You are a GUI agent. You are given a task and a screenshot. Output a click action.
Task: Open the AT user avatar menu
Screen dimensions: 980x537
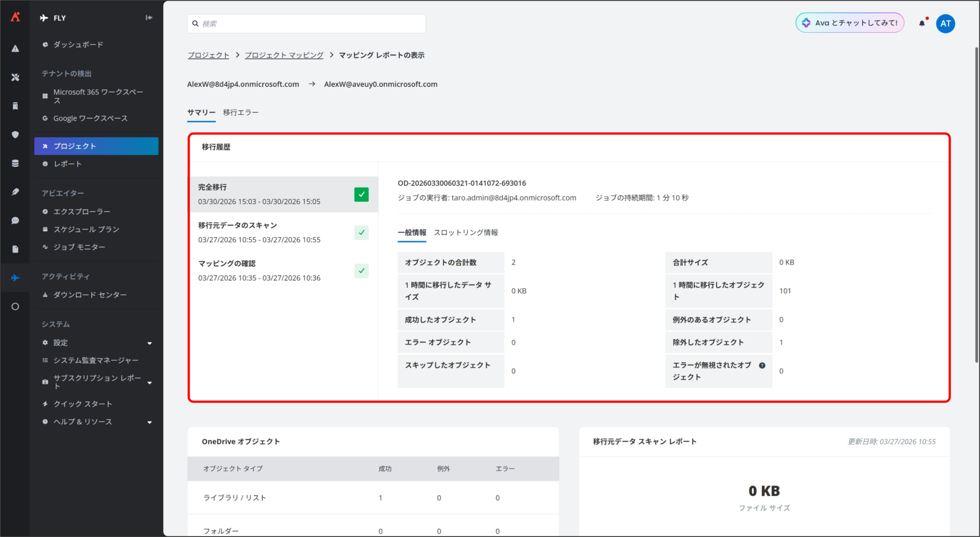pyautogui.click(x=945, y=23)
